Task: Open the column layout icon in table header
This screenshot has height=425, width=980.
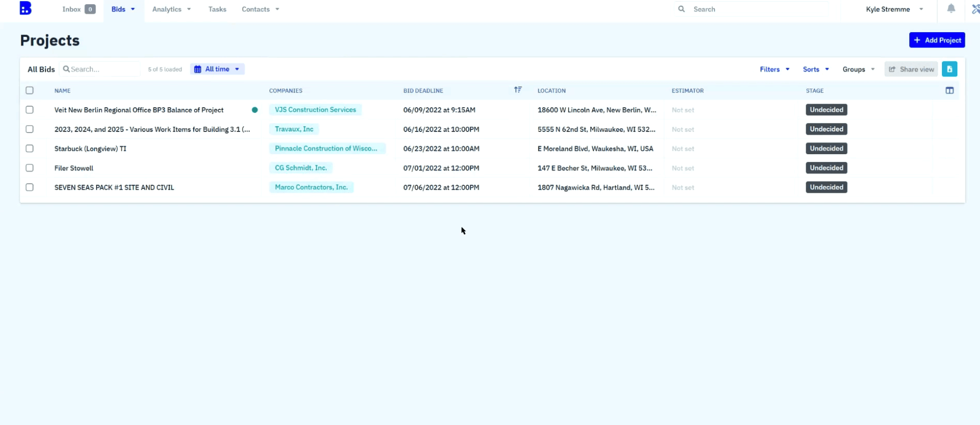Action: [949, 90]
